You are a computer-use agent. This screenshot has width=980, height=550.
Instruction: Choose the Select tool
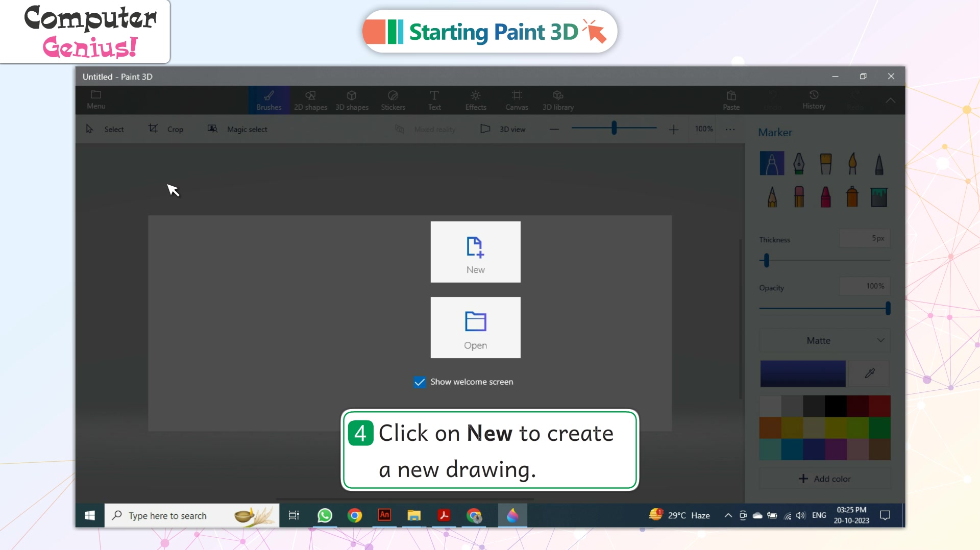[105, 129]
